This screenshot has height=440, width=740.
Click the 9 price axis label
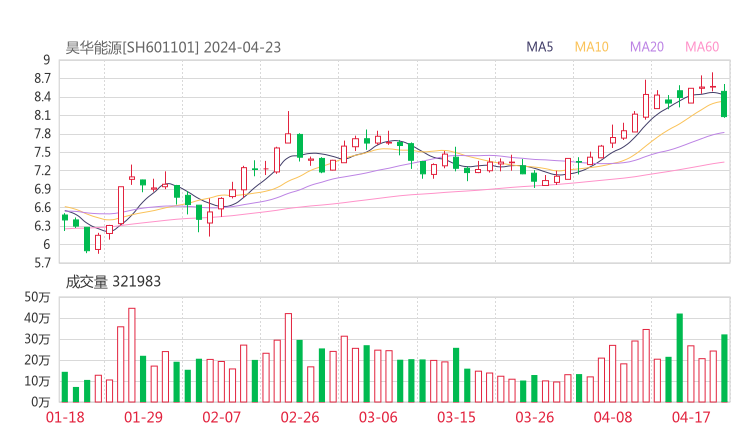point(46,60)
